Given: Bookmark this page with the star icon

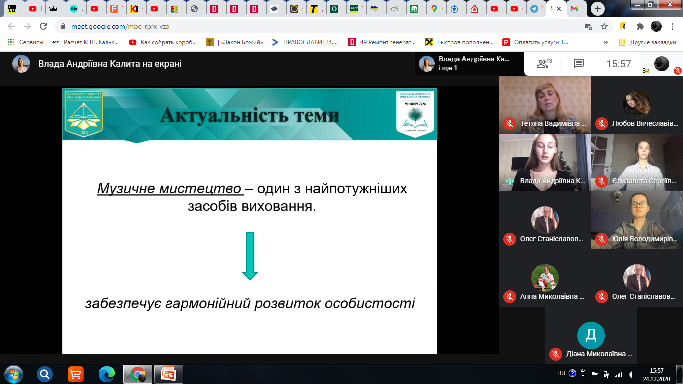Looking at the screenshot, I should click(x=604, y=27).
